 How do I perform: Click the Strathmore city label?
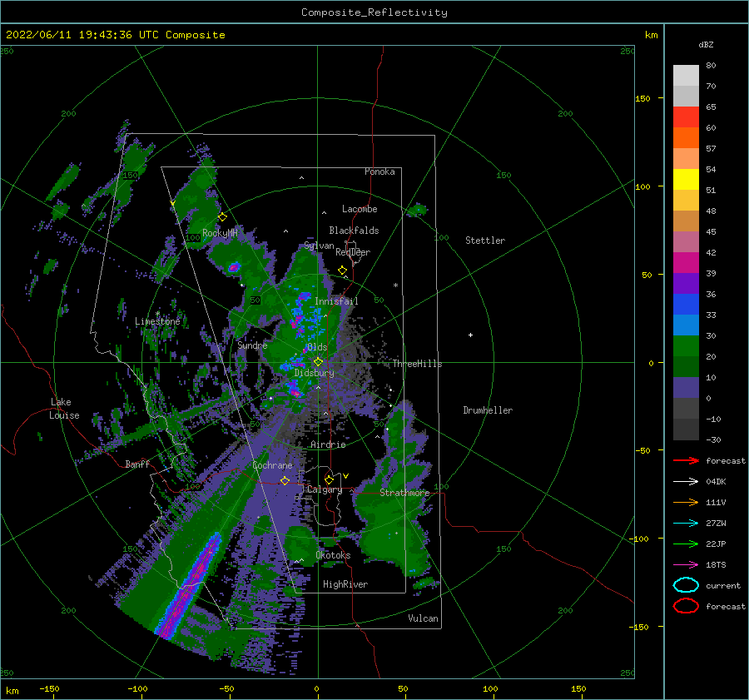pyautogui.click(x=404, y=493)
